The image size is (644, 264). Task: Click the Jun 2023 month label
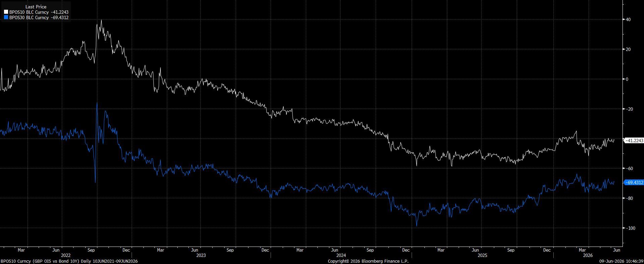click(195, 250)
